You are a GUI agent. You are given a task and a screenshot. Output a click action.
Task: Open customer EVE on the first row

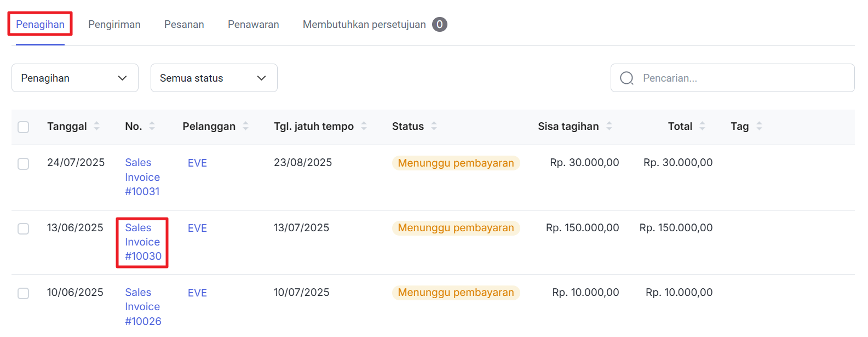tap(197, 163)
